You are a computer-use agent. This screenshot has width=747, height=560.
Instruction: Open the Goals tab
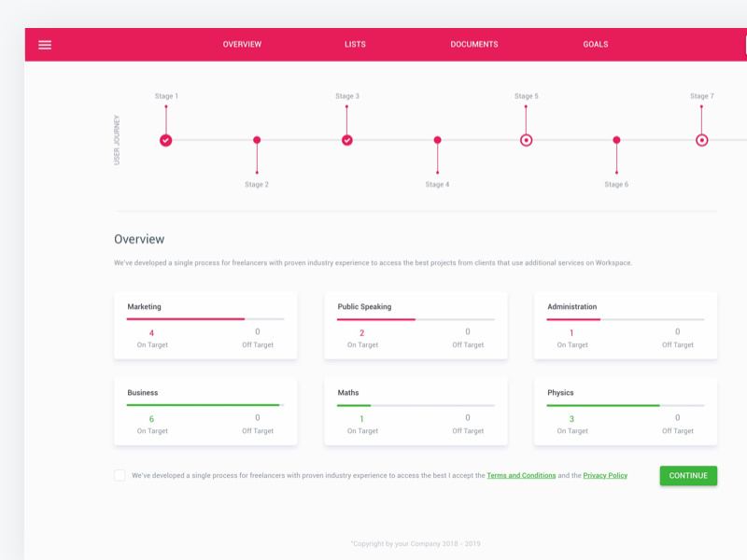[x=596, y=44]
